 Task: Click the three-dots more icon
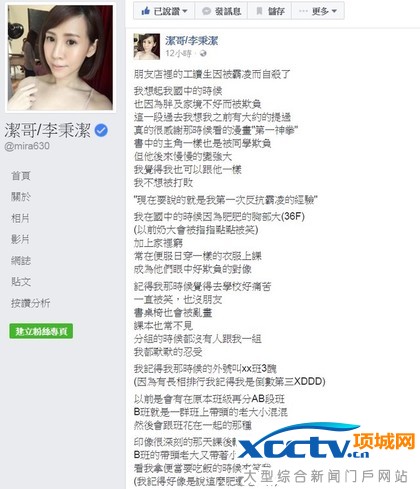[303, 11]
